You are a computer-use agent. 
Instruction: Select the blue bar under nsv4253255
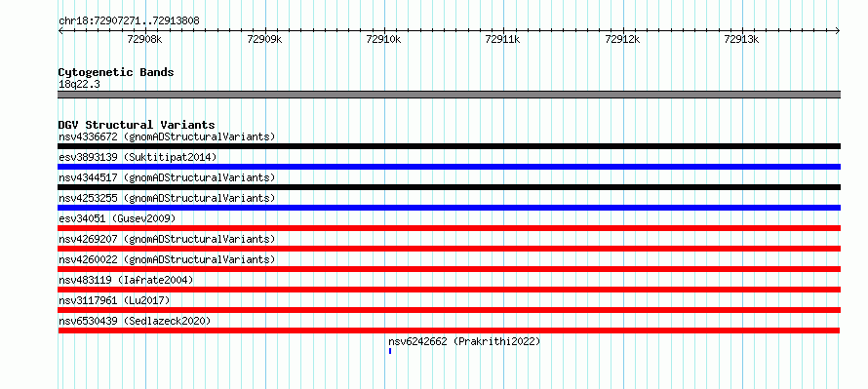click(449, 208)
